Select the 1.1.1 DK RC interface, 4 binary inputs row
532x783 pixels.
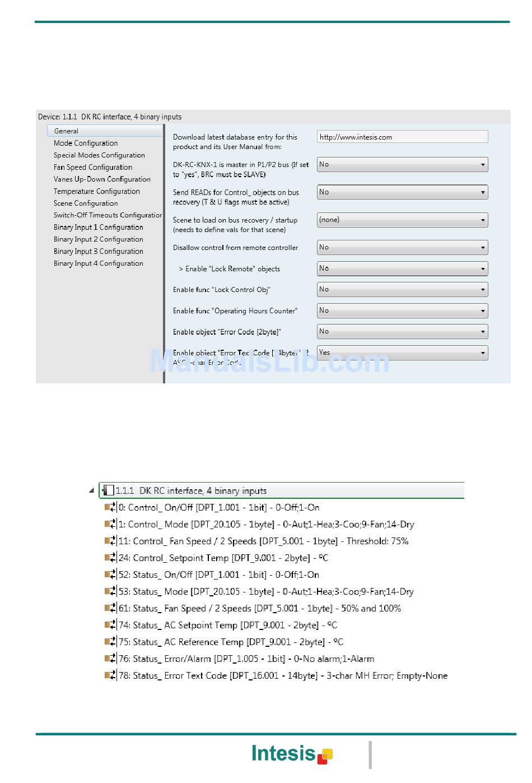282,490
